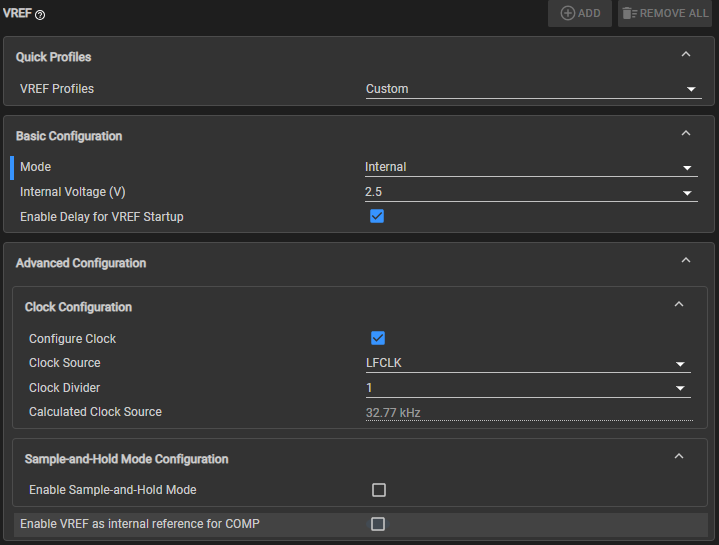Click the Quick Profiles heading
Viewport: 719px width, 545px height.
pyautogui.click(x=54, y=57)
